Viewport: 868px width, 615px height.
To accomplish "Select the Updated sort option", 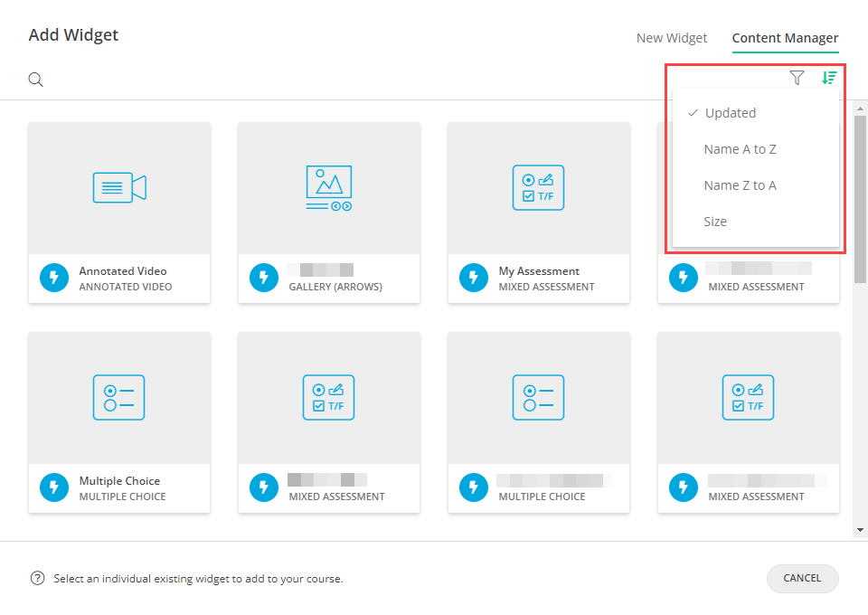I will coord(729,112).
